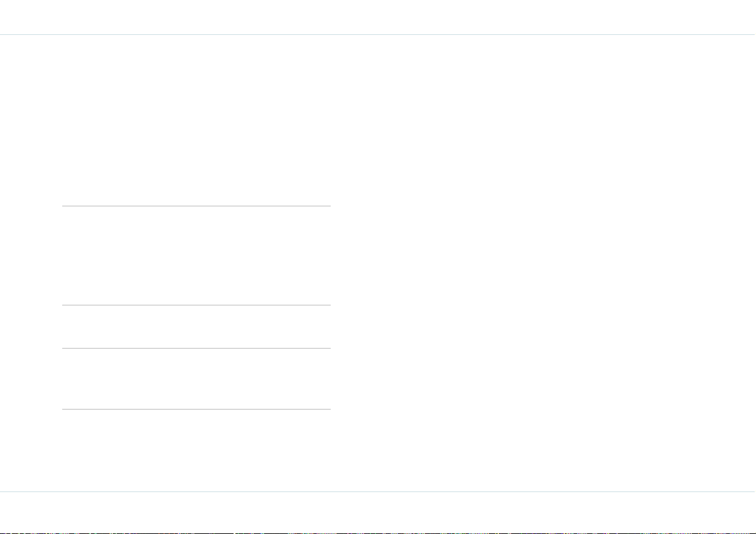Click the left end of first gray divider
756x534 pixels.
click(x=63, y=206)
